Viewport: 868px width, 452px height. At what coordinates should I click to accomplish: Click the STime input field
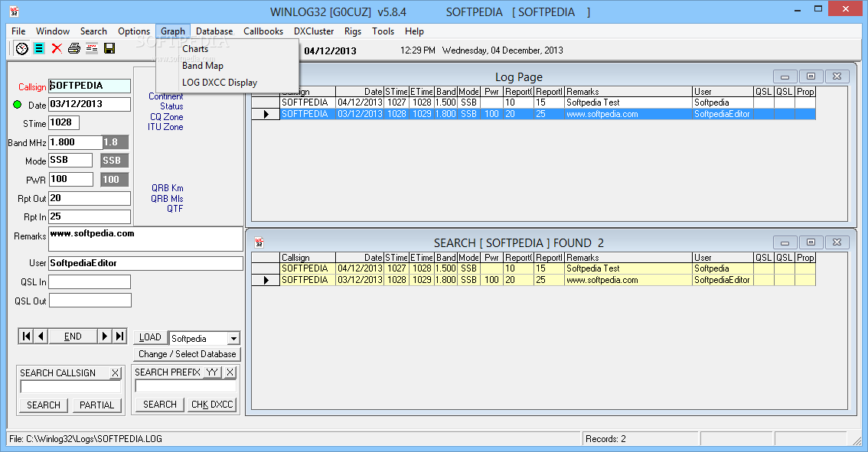(64, 122)
